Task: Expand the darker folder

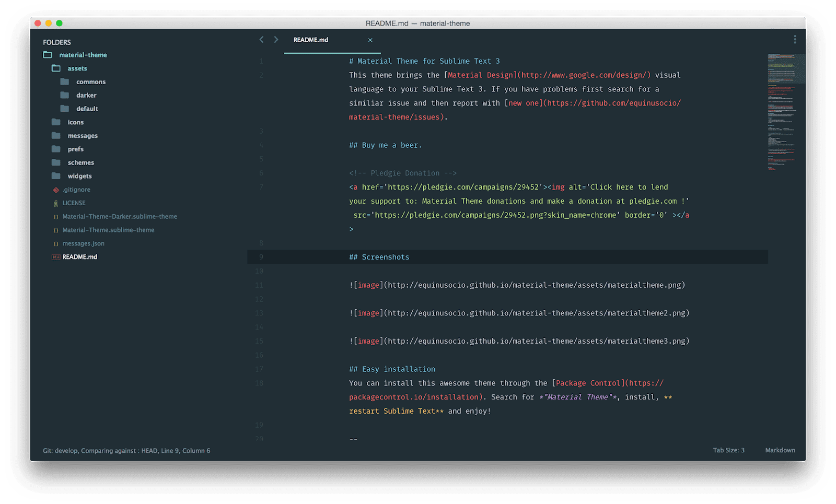Action: (86, 96)
